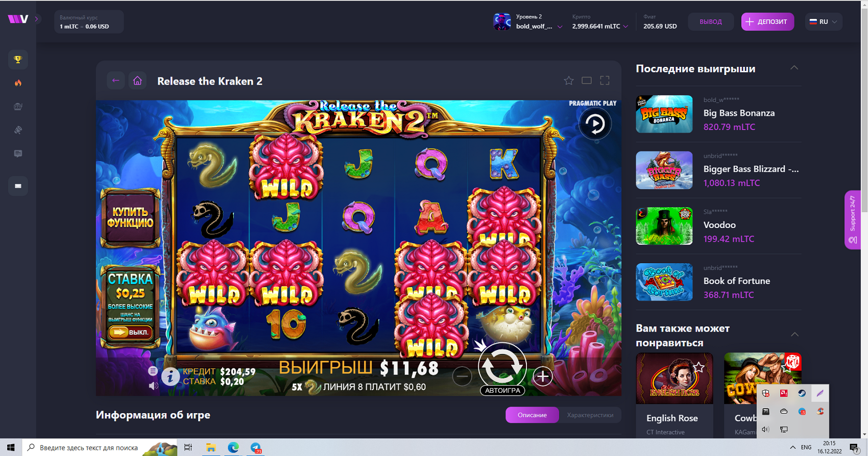Open the Book of Fortune thumbnail
This screenshot has width=868, height=456.
coord(664,282)
